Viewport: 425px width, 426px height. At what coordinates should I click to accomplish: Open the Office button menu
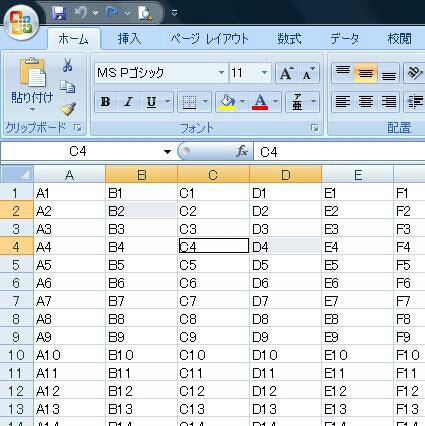[x=21, y=22]
